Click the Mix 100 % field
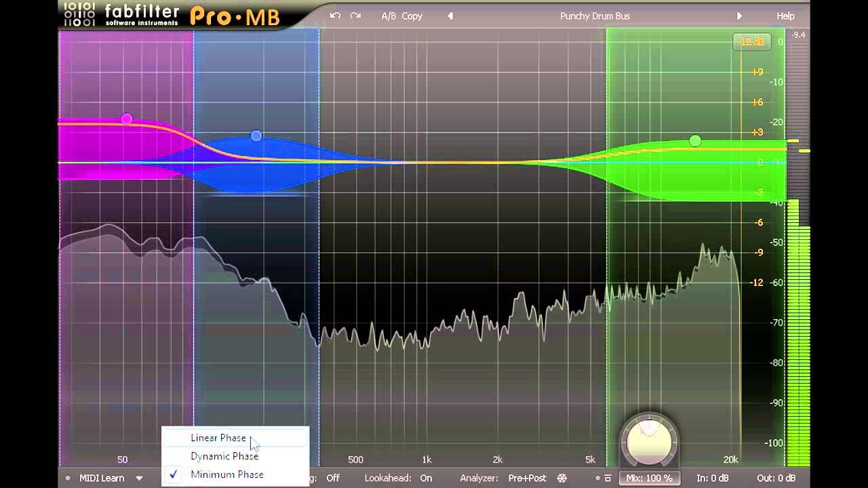 (648, 478)
